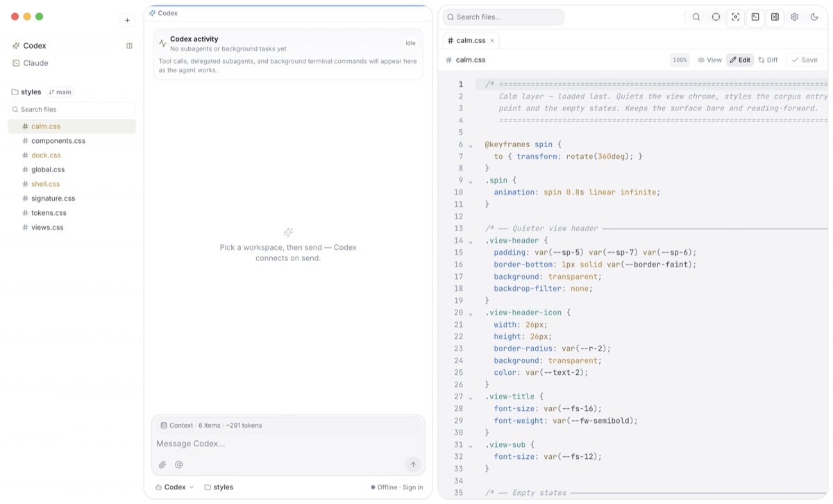Click the plus button to add new session

point(127,20)
